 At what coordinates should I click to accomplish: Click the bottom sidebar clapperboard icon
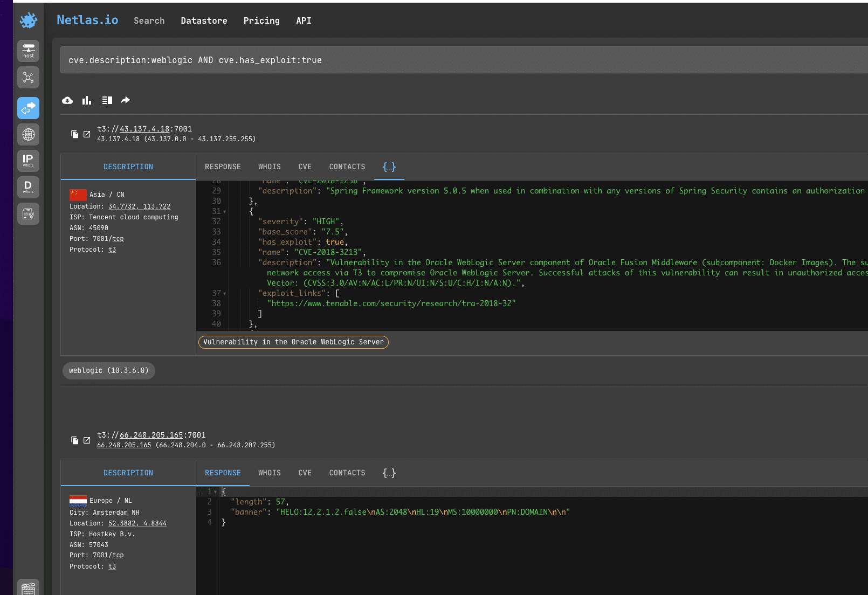(28, 589)
